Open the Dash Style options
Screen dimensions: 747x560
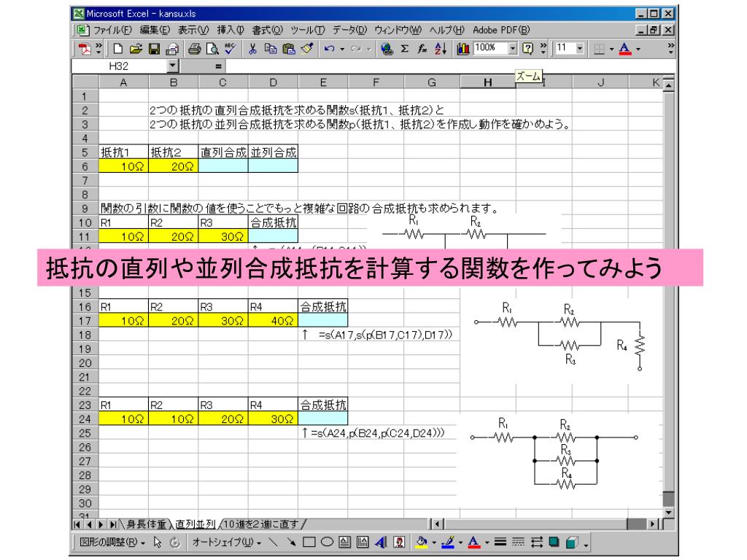518,542
